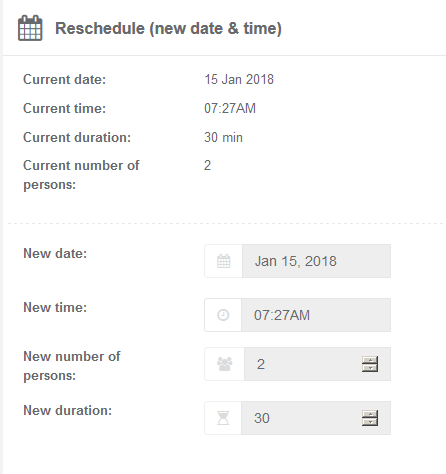Viewport: 446px width, 474px height.
Task: Select the current date value 15 Jan 2018
Action: [x=239, y=79]
